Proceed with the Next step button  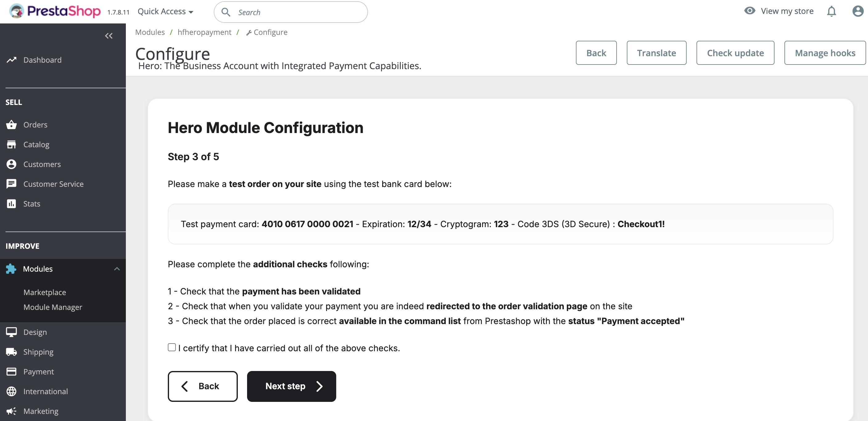tap(291, 386)
